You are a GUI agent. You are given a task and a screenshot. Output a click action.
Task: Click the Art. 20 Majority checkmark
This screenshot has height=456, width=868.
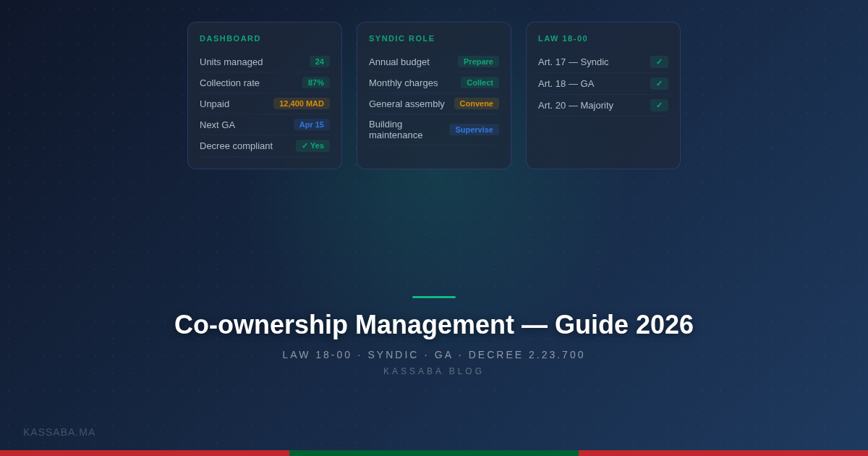coord(659,105)
